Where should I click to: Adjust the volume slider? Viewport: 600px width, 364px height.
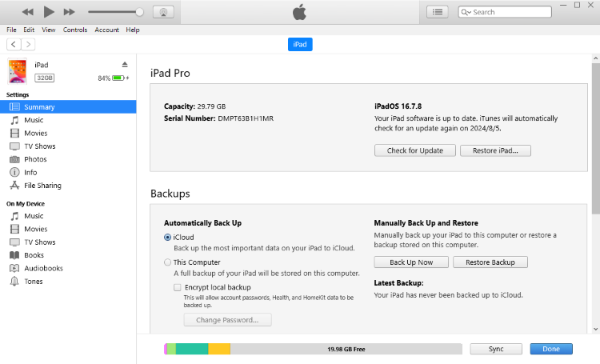(x=140, y=12)
